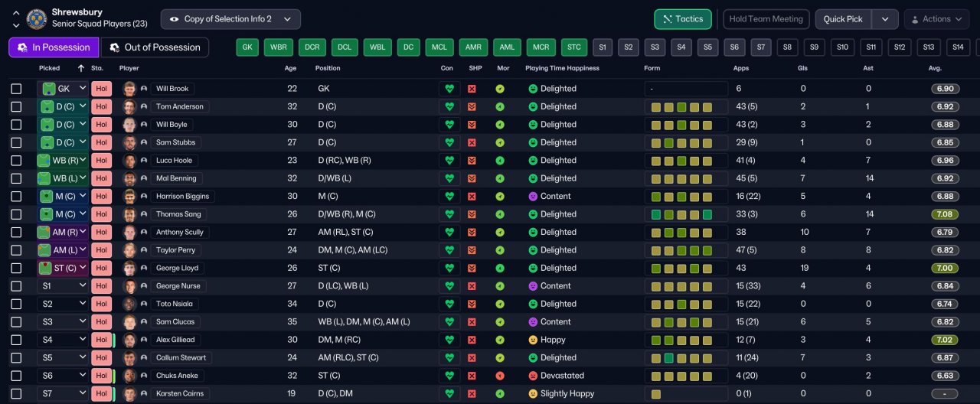Sort by the Avg. column header
The width and height of the screenshot is (980, 404).
[x=935, y=68]
